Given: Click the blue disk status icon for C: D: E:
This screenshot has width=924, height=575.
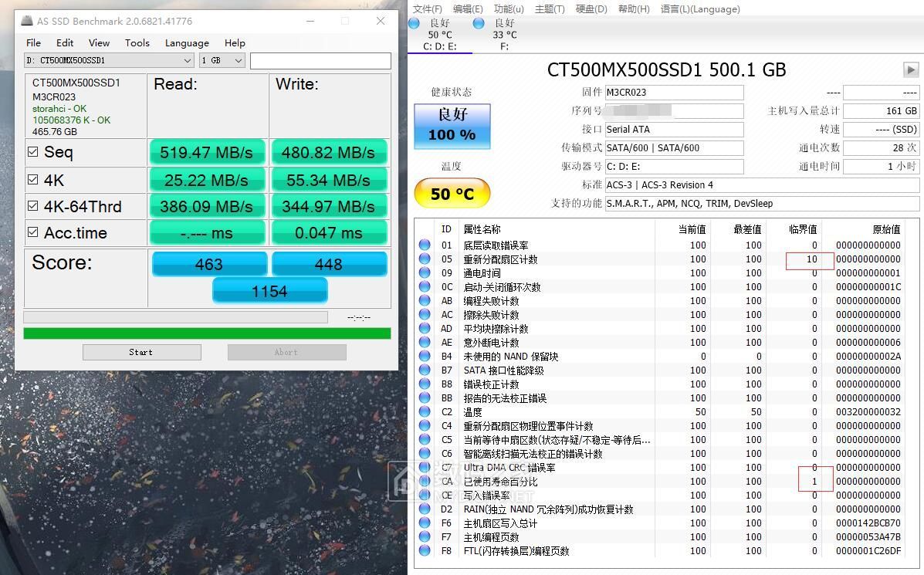Looking at the screenshot, I should click(x=414, y=23).
